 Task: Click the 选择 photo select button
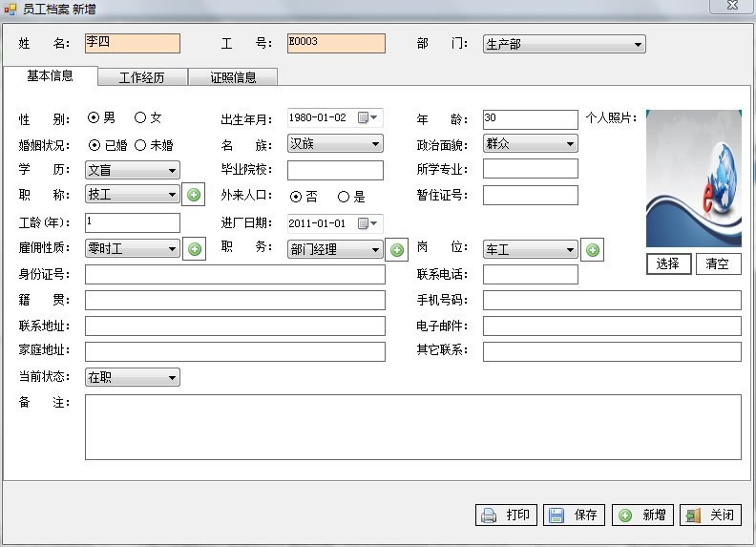[669, 263]
